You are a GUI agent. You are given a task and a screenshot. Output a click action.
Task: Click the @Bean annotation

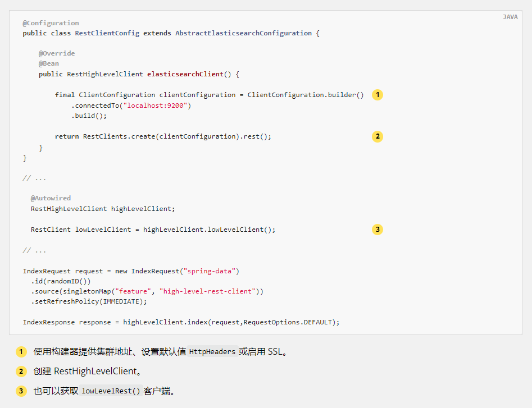[48, 63]
